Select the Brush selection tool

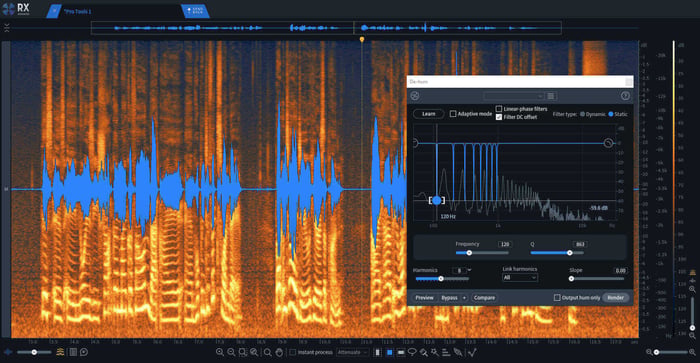[x=423, y=352]
